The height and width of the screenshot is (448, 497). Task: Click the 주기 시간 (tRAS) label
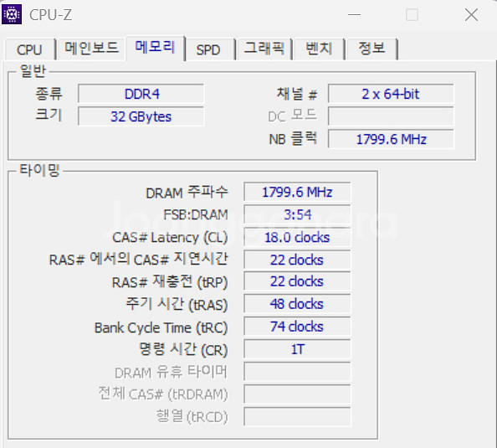177,304
